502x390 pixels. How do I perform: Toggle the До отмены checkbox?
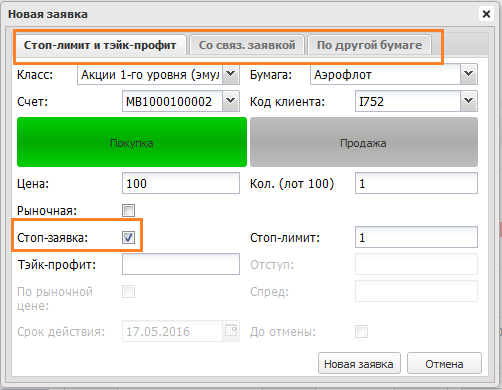[362, 332]
